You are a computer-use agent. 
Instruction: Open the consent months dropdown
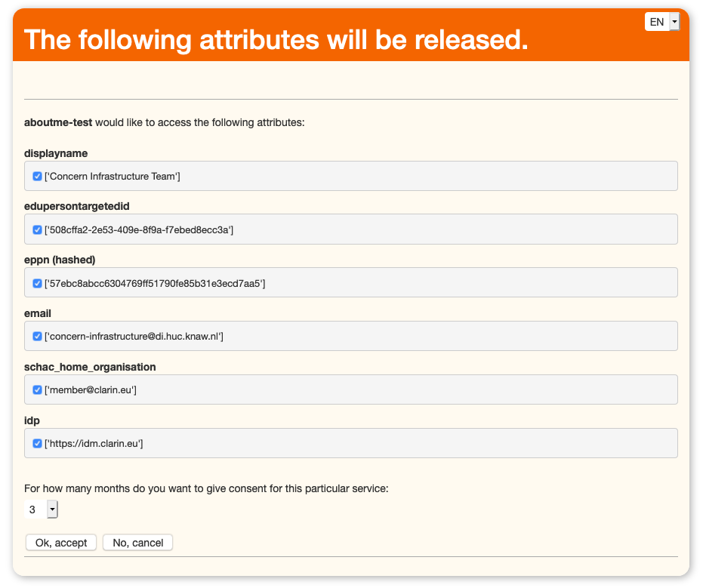(41, 509)
